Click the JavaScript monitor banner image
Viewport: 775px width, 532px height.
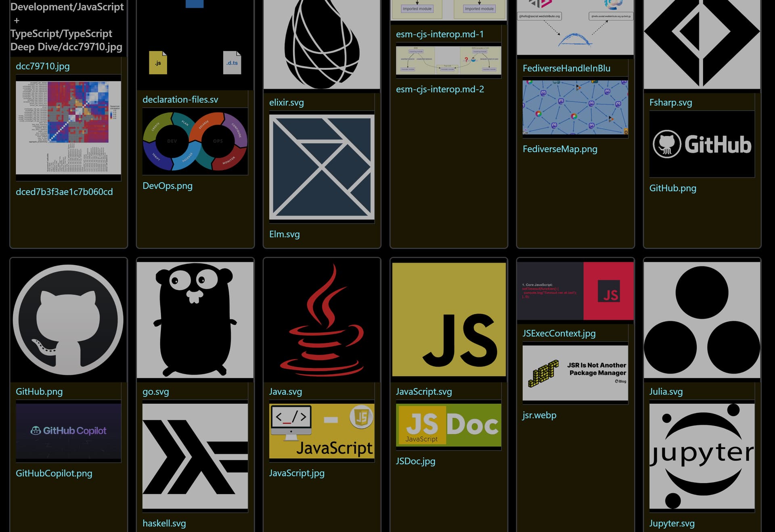[322, 431]
